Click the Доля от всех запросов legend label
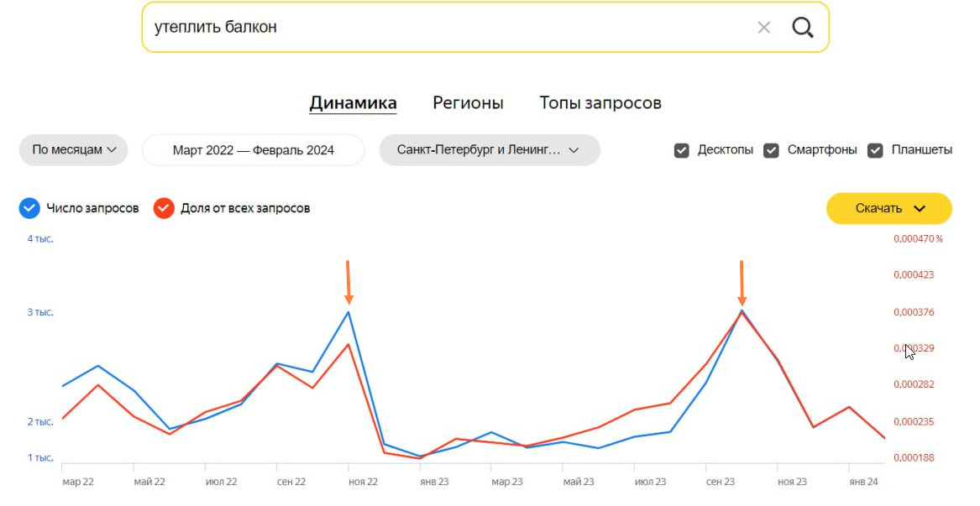 pos(244,208)
